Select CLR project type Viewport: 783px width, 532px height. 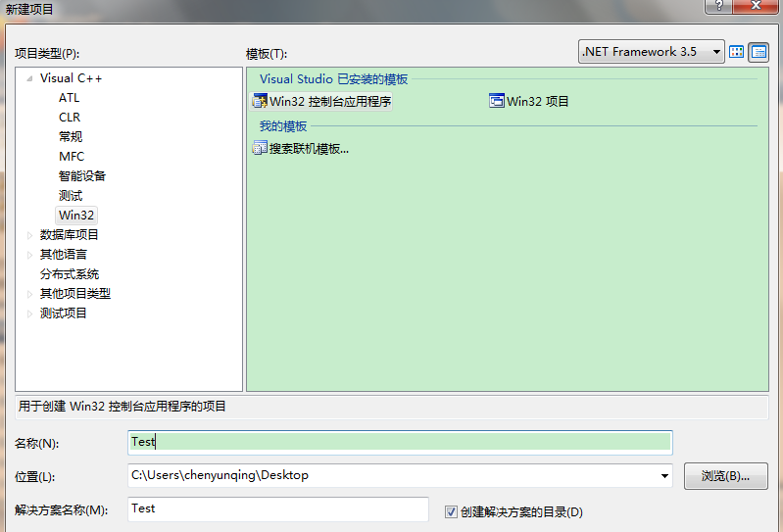tap(70, 118)
